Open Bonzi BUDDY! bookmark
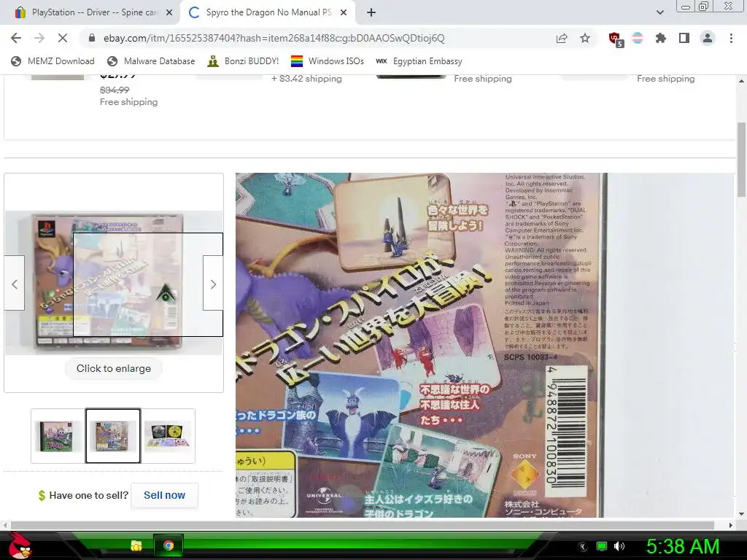The width and height of the screenshot is (747, 560). (x=243, y=61)
